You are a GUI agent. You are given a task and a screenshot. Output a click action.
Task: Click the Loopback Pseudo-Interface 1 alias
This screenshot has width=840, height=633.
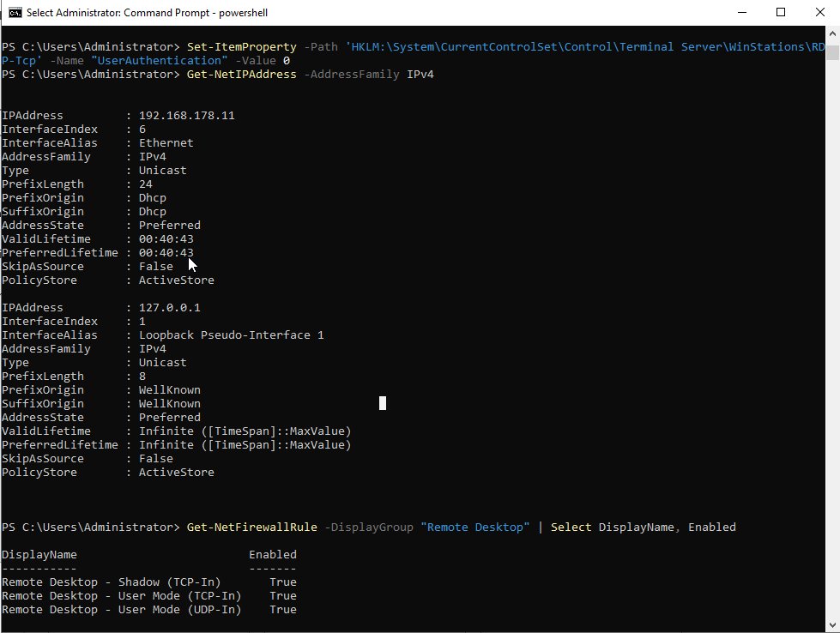coord(231,335)
